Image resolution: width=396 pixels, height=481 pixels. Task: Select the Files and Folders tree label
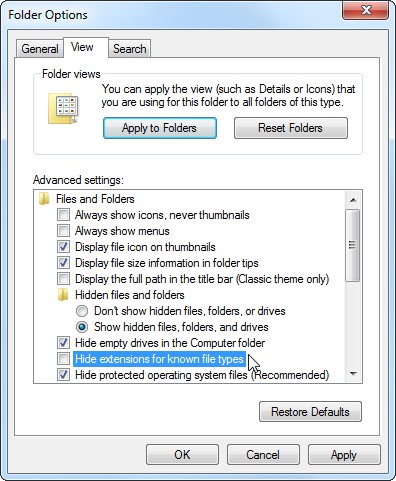tap(95, 199)
